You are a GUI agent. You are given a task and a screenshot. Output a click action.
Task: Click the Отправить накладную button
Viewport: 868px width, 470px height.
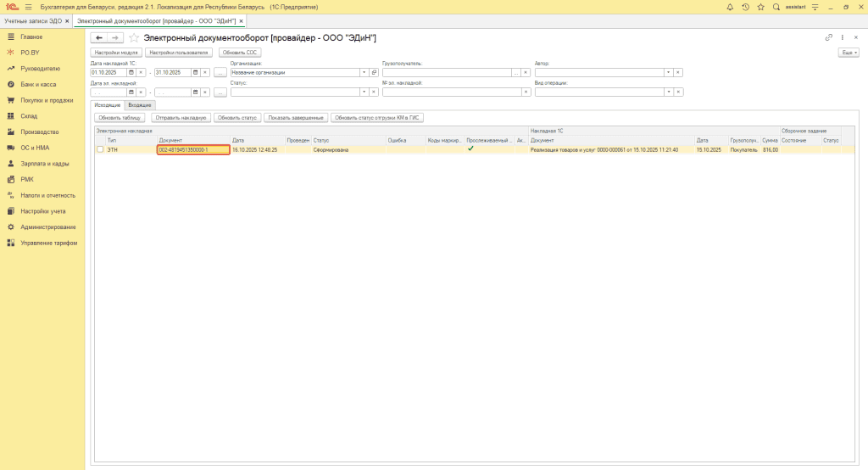pos(181,118)
